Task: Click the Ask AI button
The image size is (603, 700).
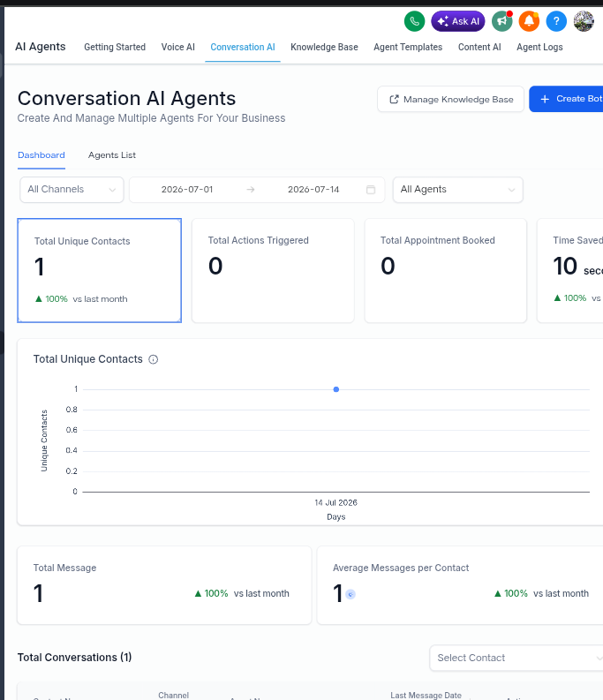Action: pos(458,21)
